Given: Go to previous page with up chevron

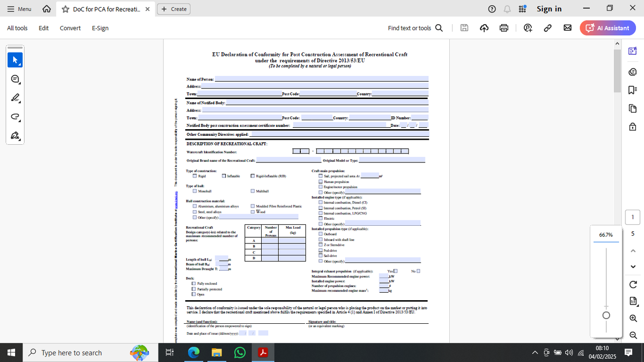Looking at the screenshot, I should [x=633, y=250].
